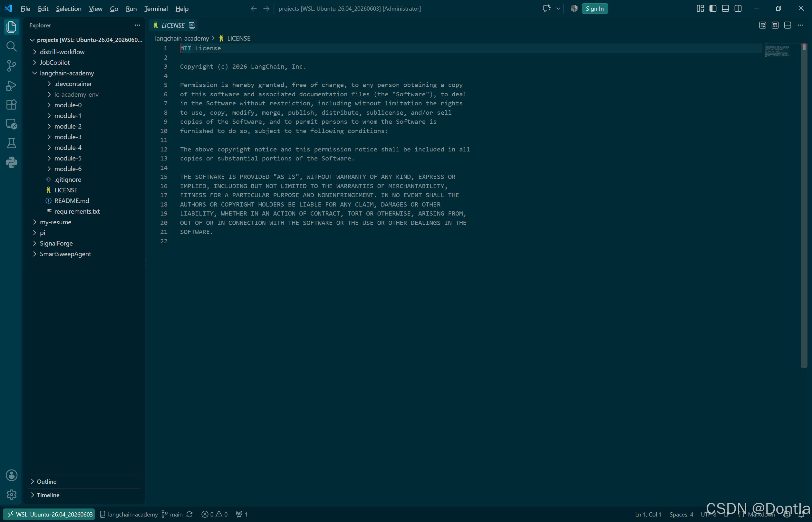Click the command center search box
812x522 pixels.
[x=406, y=8]
